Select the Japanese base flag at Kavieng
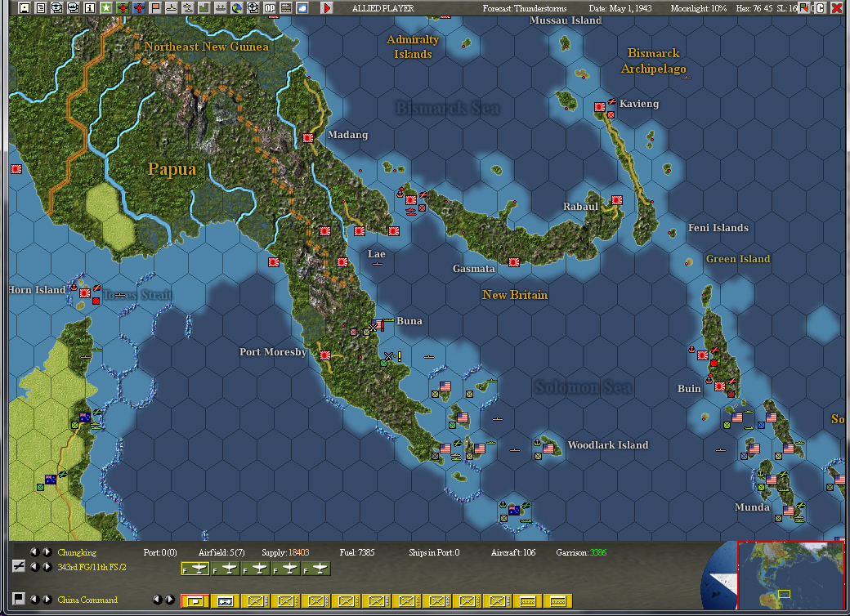 [600, 107]
